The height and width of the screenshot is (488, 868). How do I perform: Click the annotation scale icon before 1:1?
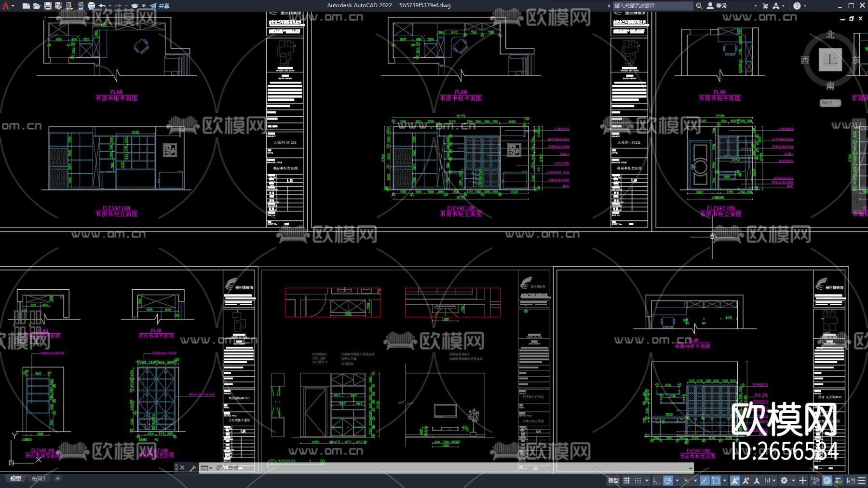click(x=757, y=480)
